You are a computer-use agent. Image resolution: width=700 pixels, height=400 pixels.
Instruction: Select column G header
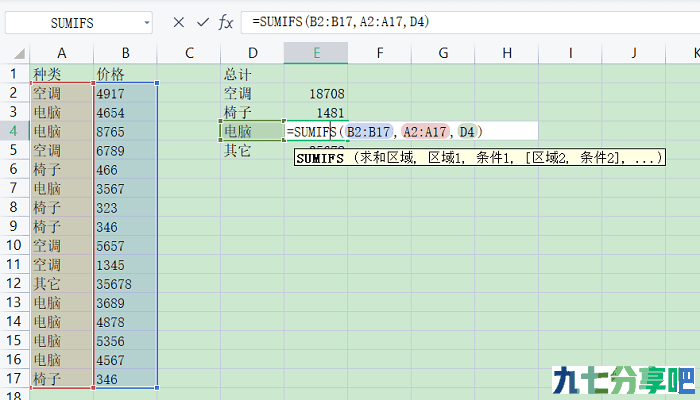(443, 53)
